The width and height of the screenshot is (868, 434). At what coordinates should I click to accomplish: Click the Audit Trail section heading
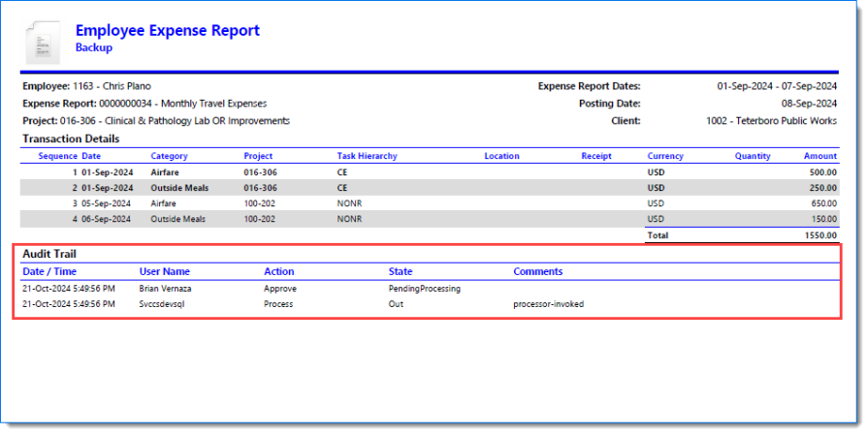click(x=49, y=254)
